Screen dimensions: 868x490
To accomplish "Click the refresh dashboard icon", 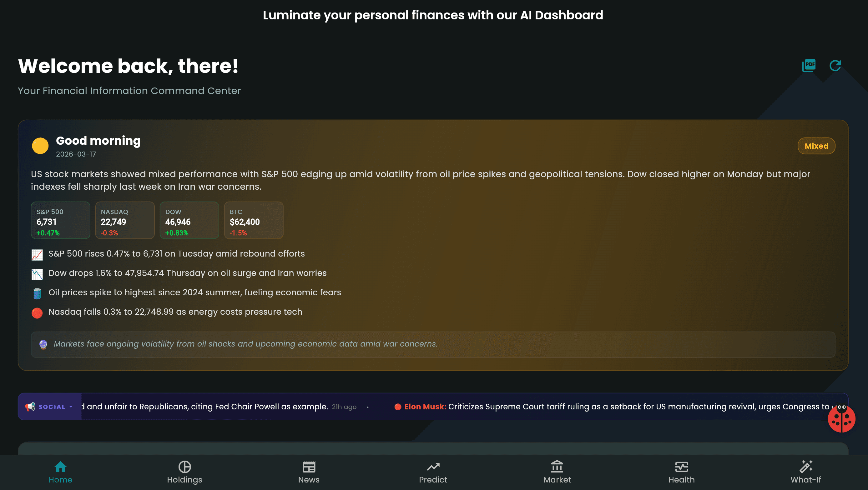I will coord(835,65).
